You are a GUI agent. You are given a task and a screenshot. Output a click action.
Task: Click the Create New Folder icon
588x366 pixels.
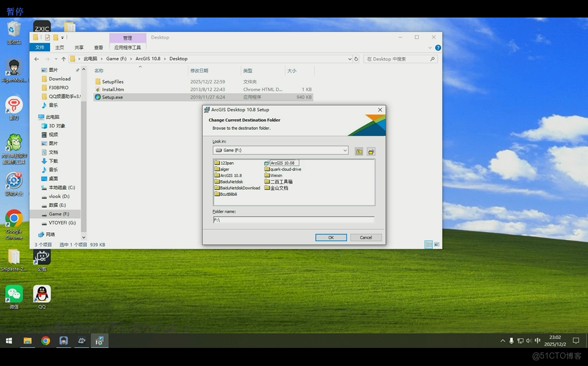point(371,151)
